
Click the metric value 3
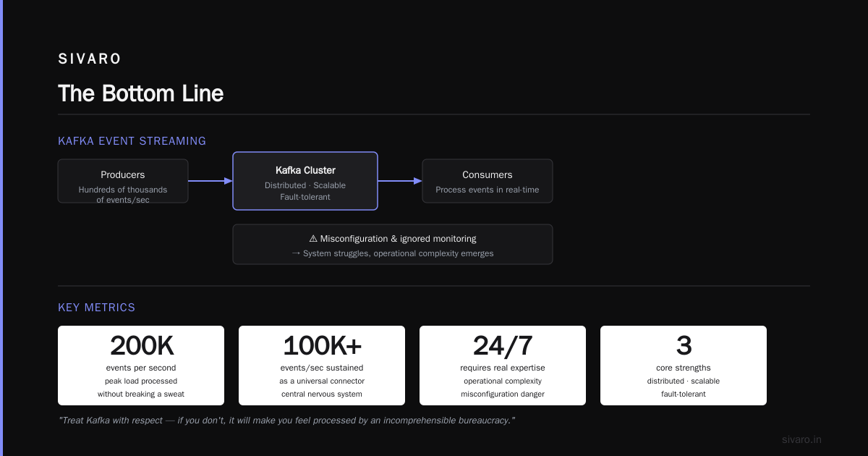point(684,346)
